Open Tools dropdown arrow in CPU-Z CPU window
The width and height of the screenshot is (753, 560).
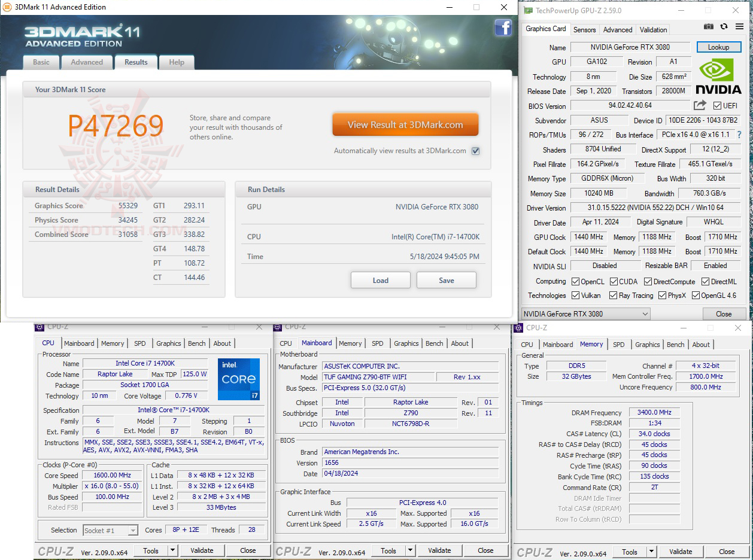172,550
